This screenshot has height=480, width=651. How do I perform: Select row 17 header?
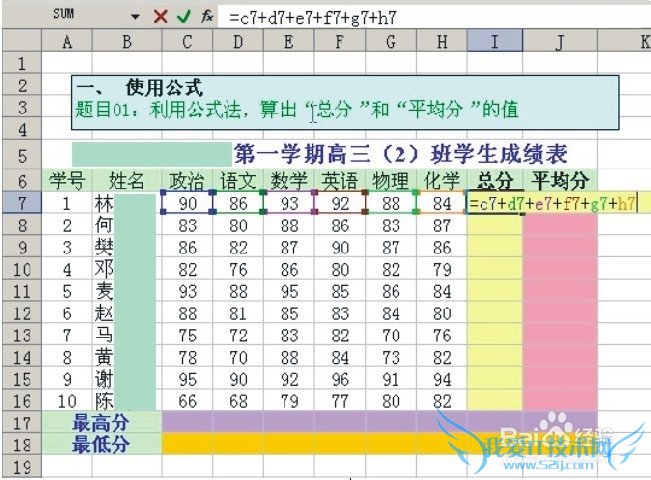22,423
